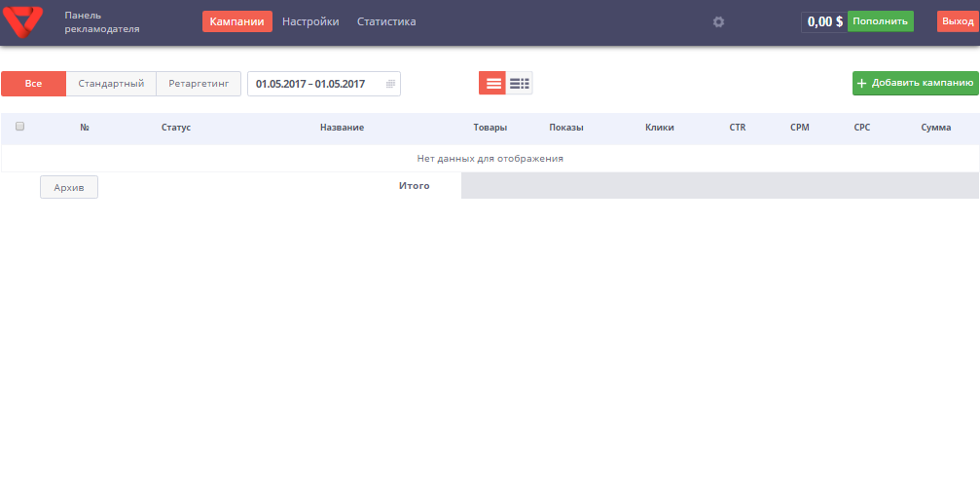Click the Выход logout button
The width and height of the screenshot is (980, 487).
pyautogui.click(x=959, y=21)
